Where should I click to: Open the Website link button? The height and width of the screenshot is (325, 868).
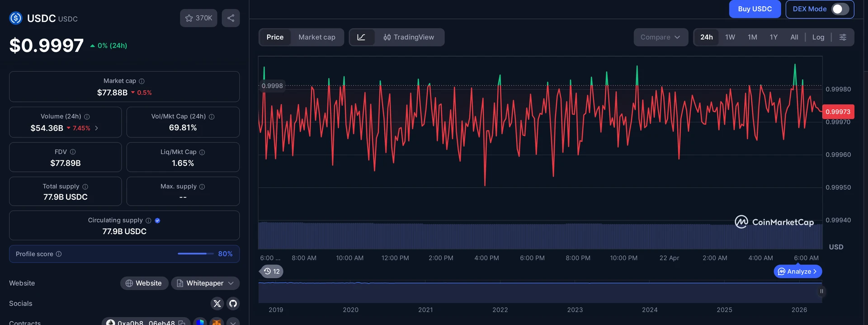point(144,283)
